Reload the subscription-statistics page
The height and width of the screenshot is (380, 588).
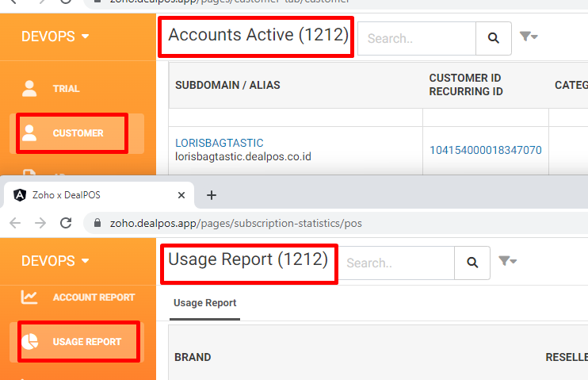[66, 223]
